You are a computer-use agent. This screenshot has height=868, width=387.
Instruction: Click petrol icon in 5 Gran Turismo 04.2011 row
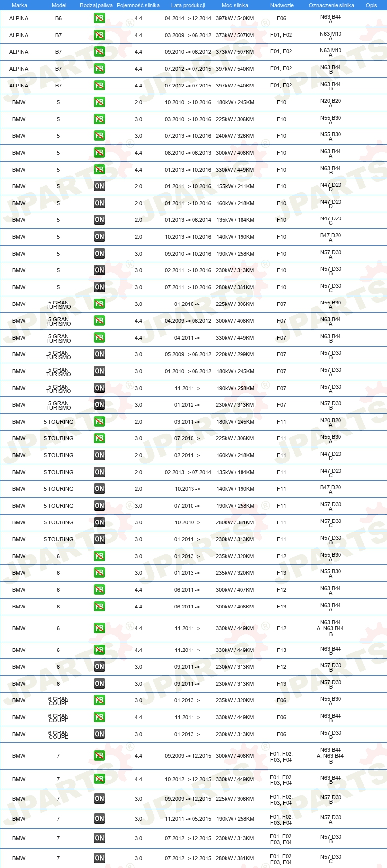pyautogui.click(x=99, y=338)
